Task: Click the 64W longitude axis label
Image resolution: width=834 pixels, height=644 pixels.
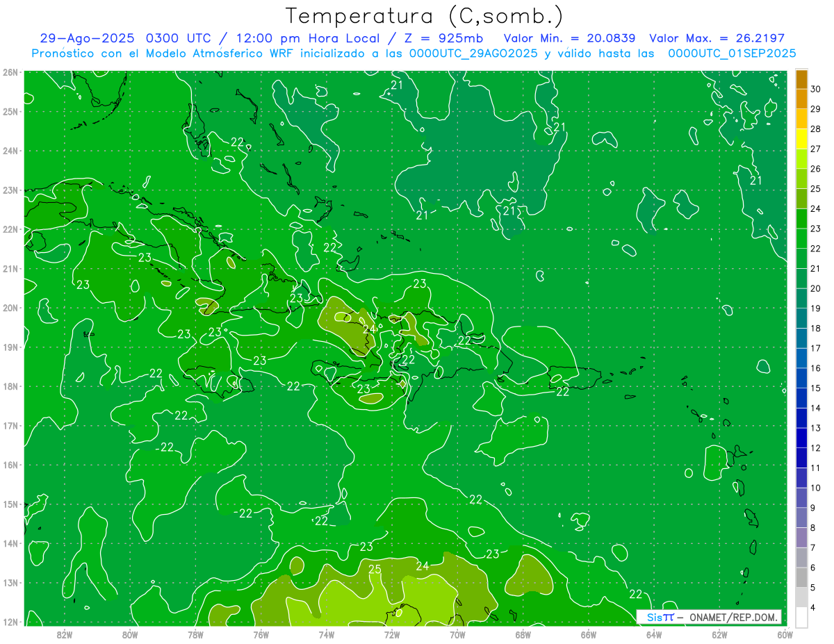Action: tap(654, 634)
